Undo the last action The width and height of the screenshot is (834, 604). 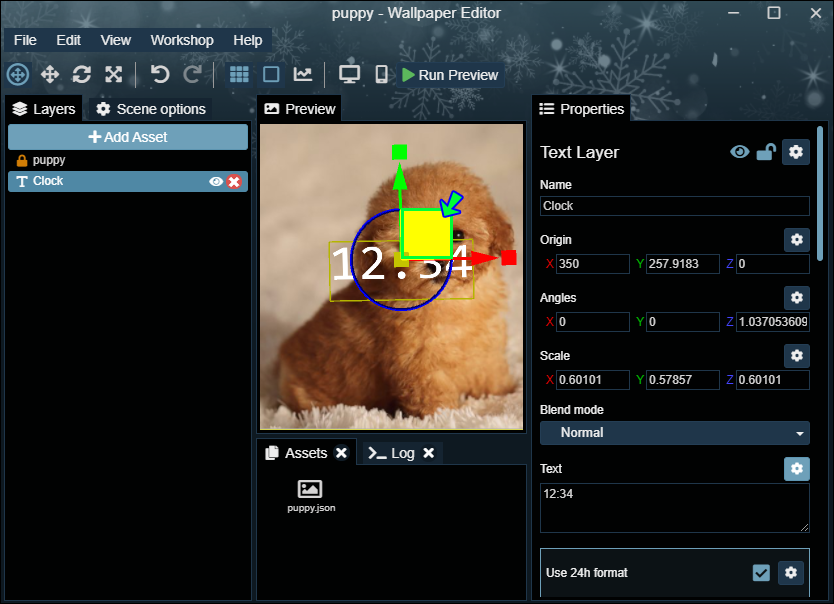(160, 74)
